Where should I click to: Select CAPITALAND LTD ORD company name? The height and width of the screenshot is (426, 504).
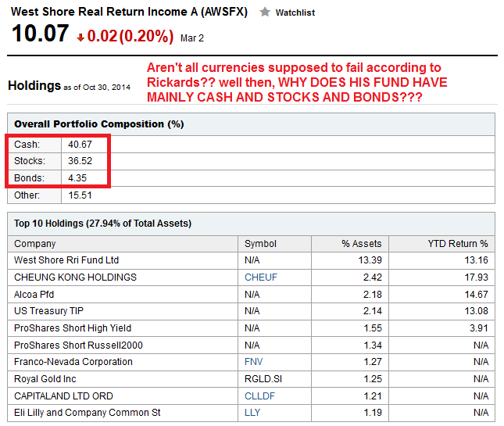[63, 396]
